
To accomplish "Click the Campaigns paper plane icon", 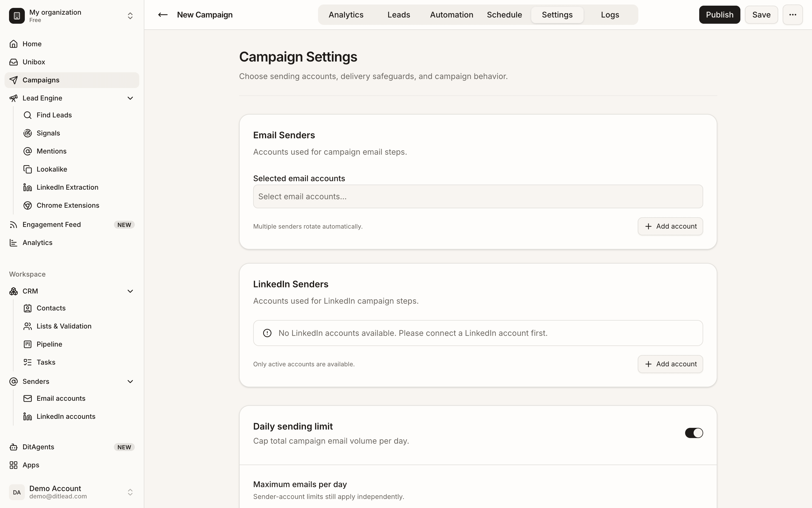I will pos(14,80).
